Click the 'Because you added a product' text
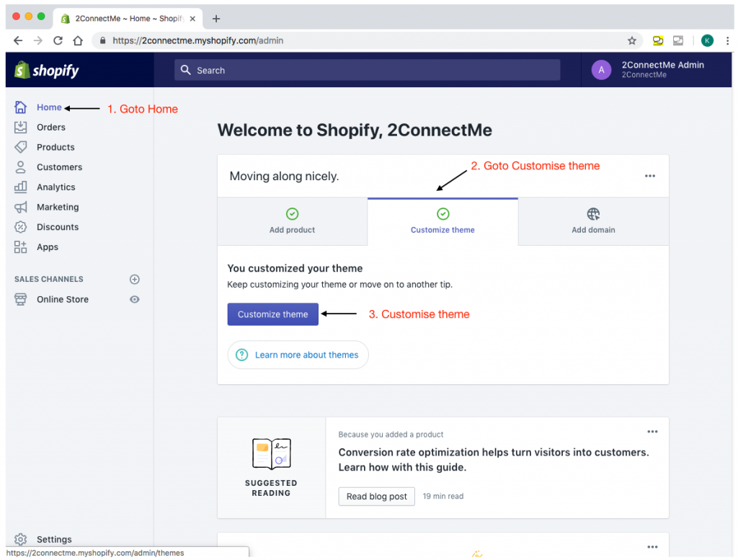Viewport: 738px width, 560px height. tap(391, 435)
